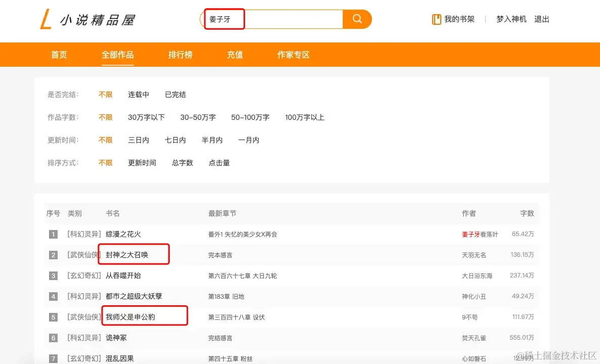Click author 神化小丑
This screenshot has height=364, width=600.
[x=474, y=296]
